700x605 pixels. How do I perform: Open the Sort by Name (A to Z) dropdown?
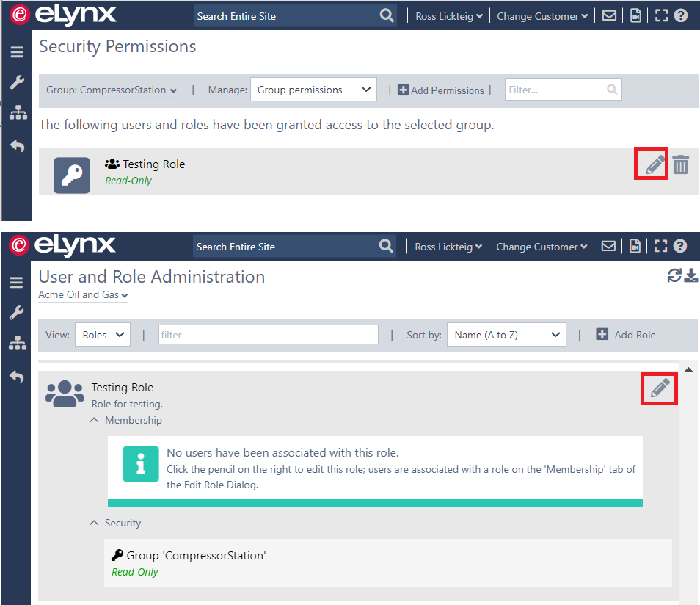pos(507,335)
